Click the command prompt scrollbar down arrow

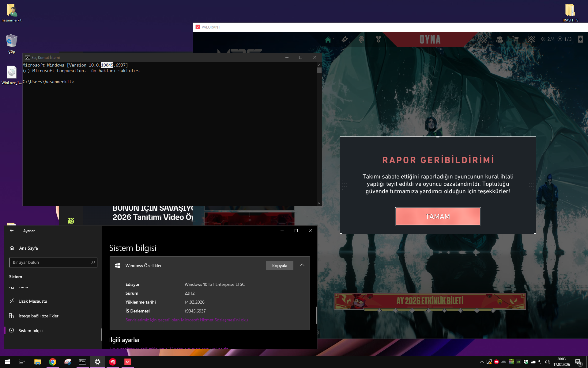click(x=319, y=203)
